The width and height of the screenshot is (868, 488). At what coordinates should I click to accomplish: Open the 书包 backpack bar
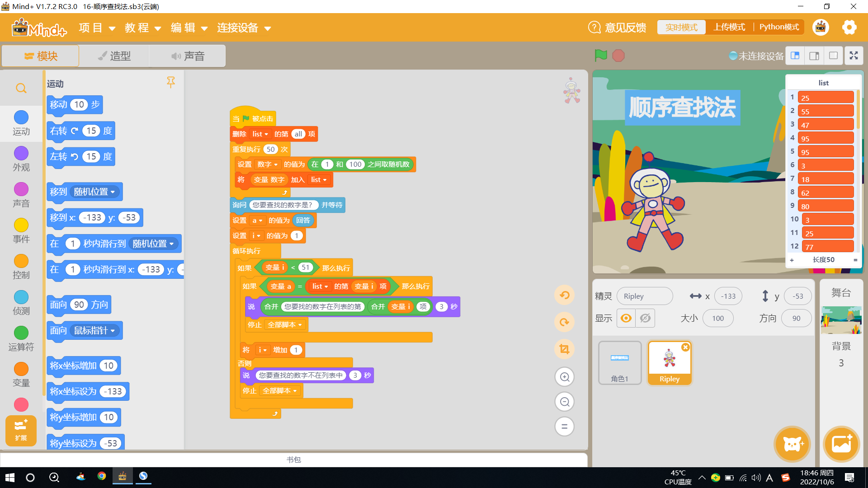(x=294, y=460)
